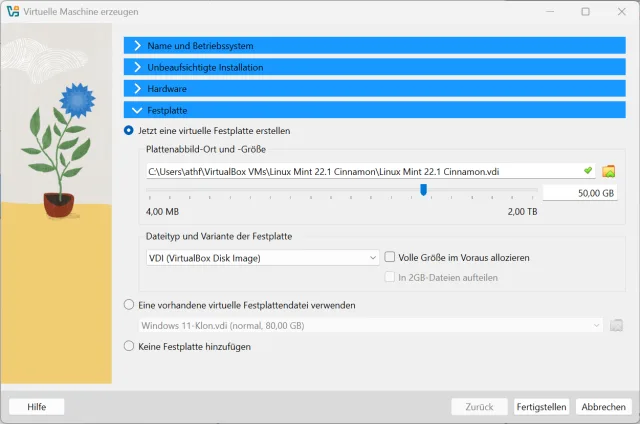This screenshot has width=640, height=424.
Task: Click the 'Fertigstellen' button
Action: coord(541,407)
